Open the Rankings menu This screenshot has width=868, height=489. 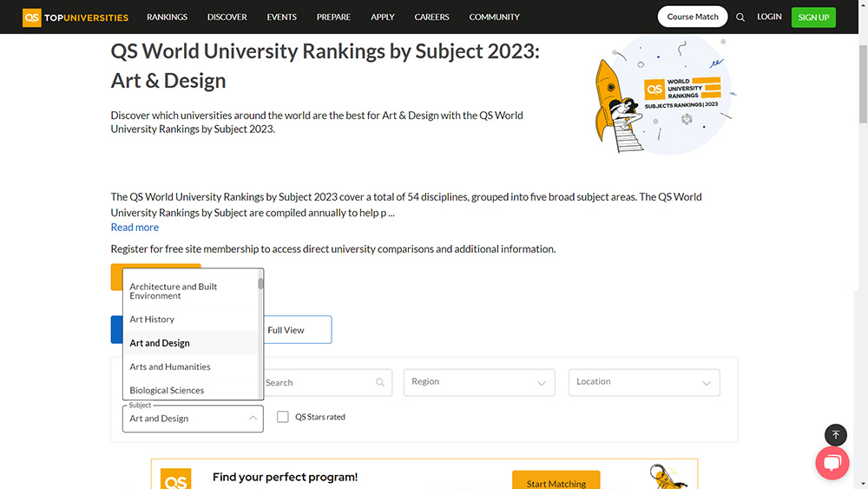tap(167, 17)
